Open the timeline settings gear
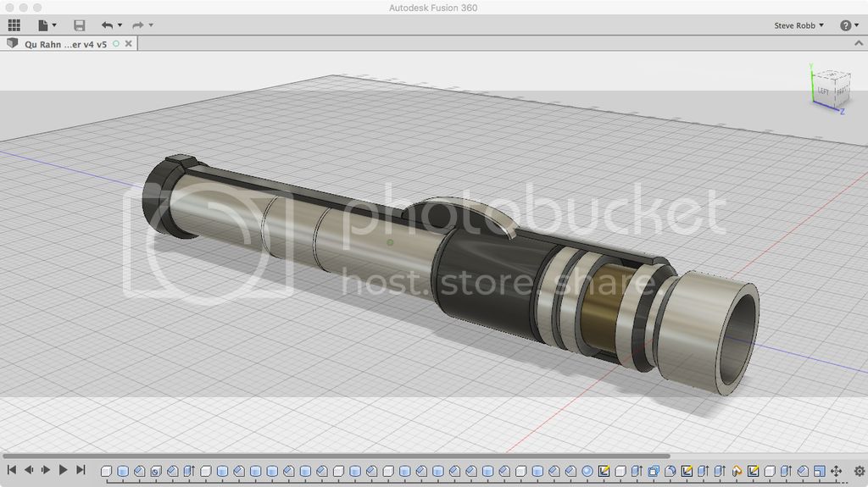 (x=860, y=471)
